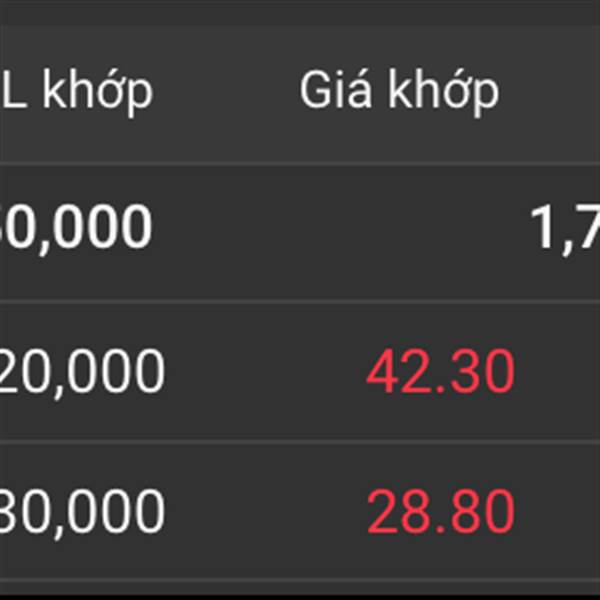Click the divider between 42.30 and 28.80 rows
Image resolution: width=600 pixels, height=600 pixels.
[300, 442]
